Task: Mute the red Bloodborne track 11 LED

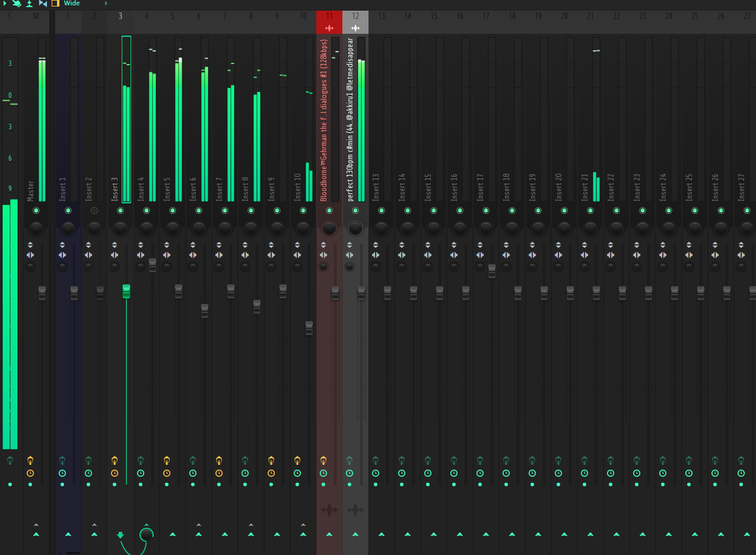Action: [x=329, y=210]
